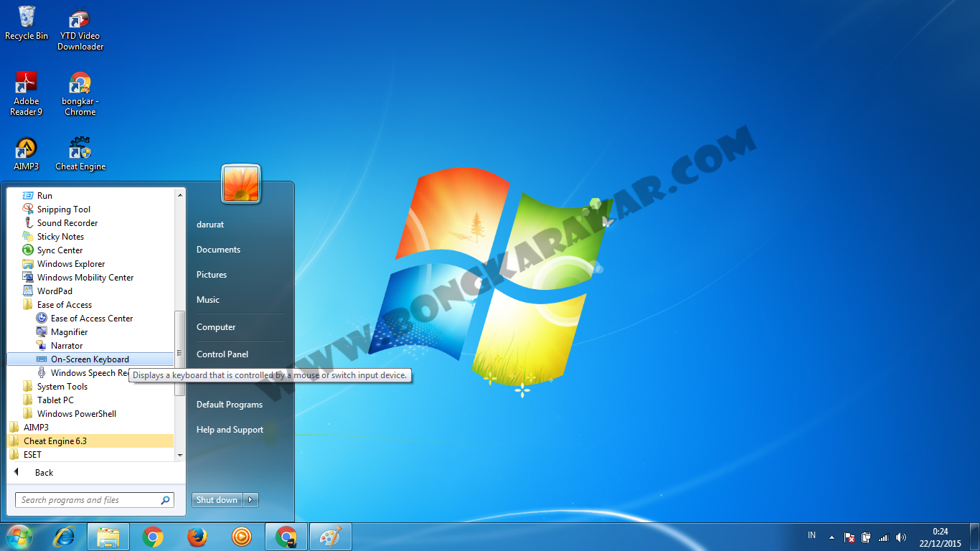Select the AIMP3 desktop shortcut
Viewport: 980px width, 551px height.
click(x=27, y=154)
